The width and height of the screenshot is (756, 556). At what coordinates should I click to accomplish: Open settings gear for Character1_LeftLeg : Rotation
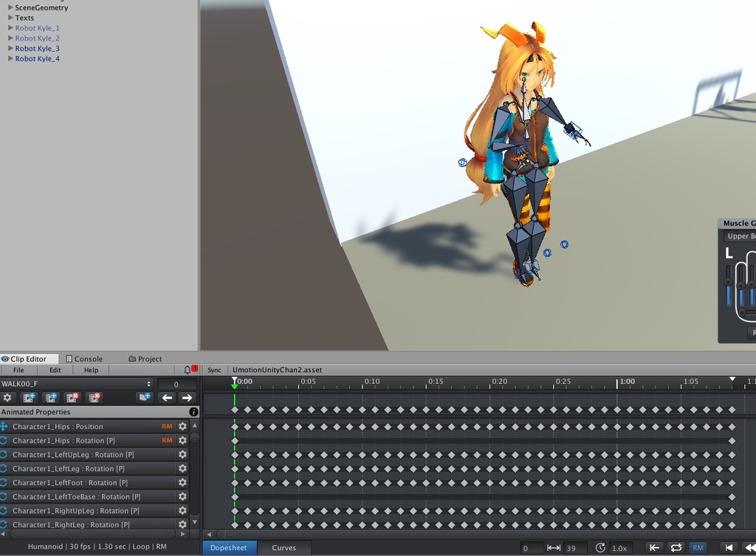pos(182,468)
